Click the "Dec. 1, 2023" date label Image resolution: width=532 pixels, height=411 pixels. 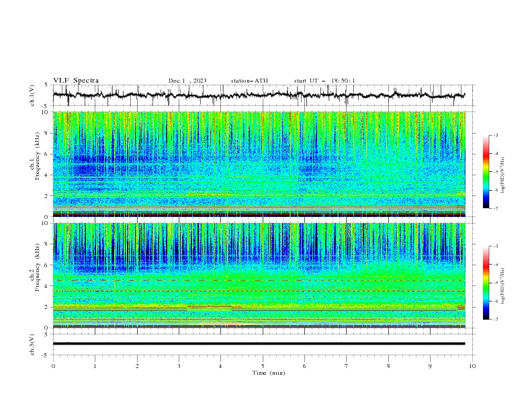pyautogui.click(x=187, y=81)
